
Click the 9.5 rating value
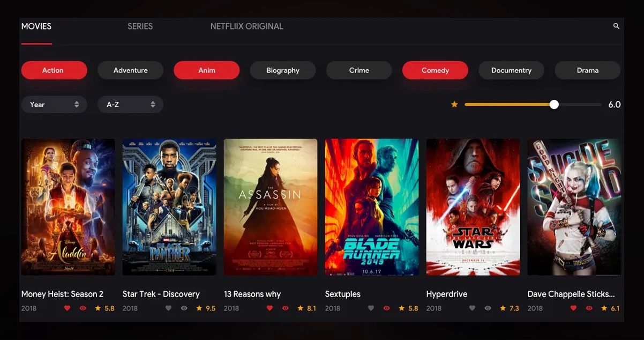click(x=211, y=308)
